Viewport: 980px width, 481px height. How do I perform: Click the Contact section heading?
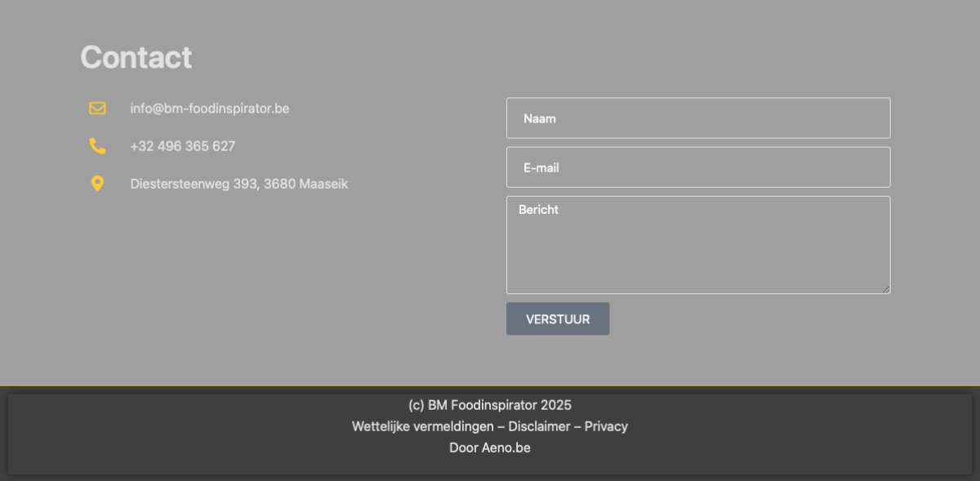pyautogui.click(x=136, y=57)
